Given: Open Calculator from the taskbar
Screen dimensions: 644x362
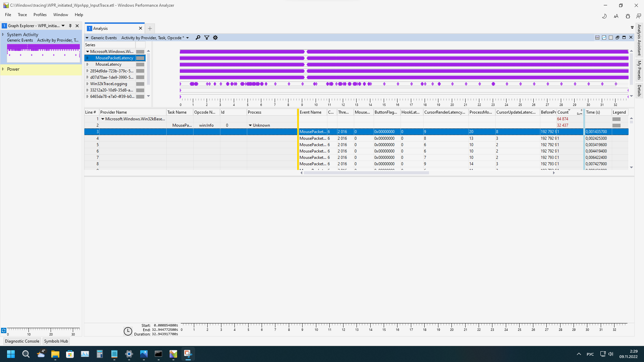Looking at the screenshot, I should [x=100, y=354].
